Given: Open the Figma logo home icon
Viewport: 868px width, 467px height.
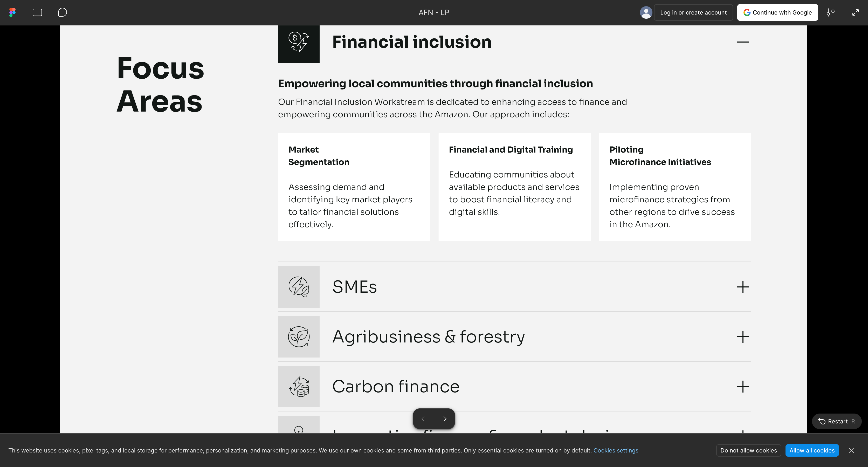Looking at the screenshot, I should pos(12,12).
